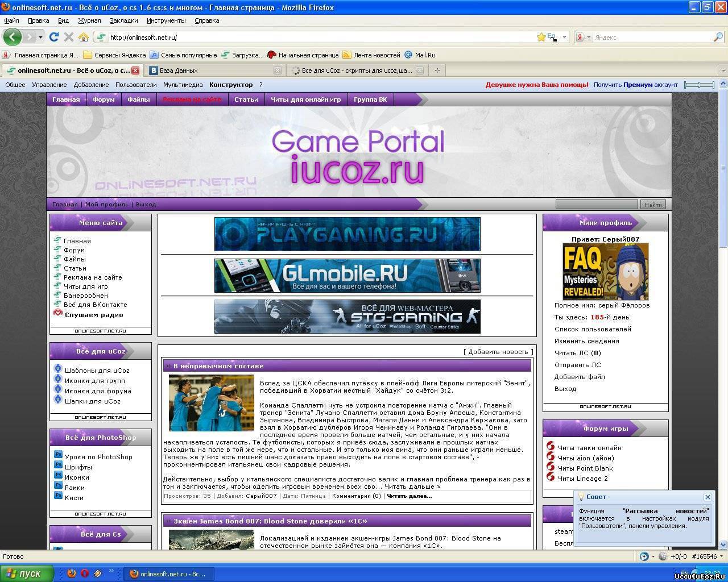Reload the page with the blue Refresh icon
The image size is (728, 582).
pos(54,37)
